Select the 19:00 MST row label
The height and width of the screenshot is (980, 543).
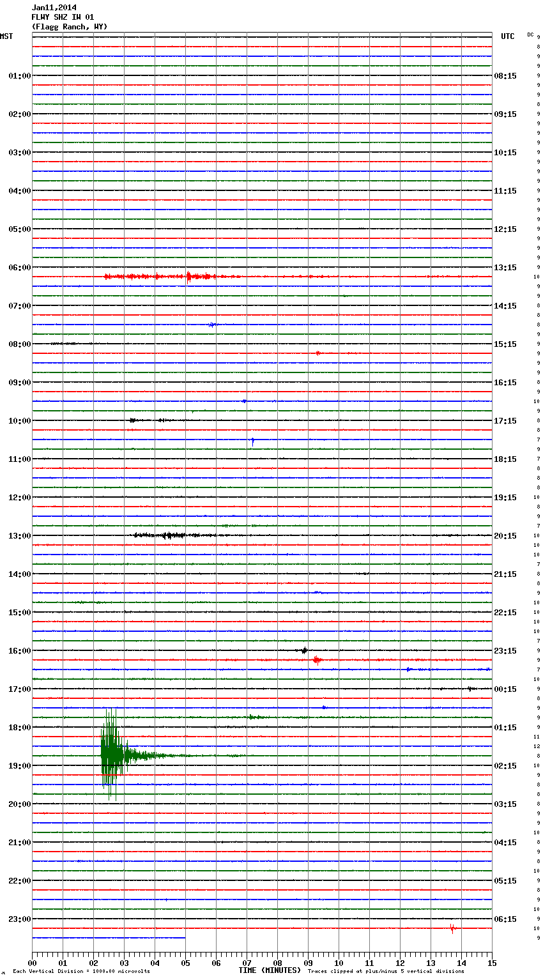pyautogui.click(x=20, y=766)
